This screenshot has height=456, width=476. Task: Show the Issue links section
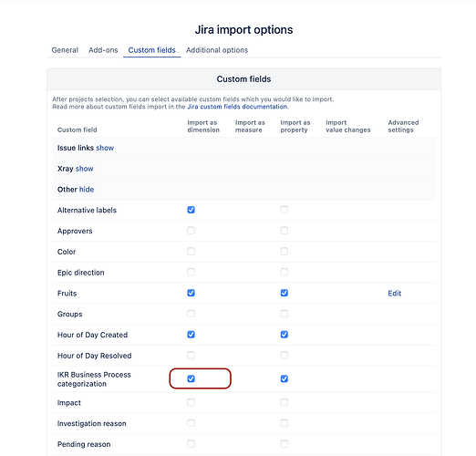point(105,148)
